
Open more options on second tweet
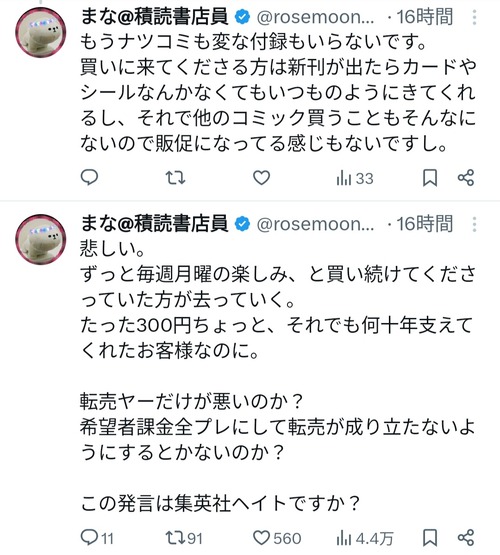click(x=474, y=224)
